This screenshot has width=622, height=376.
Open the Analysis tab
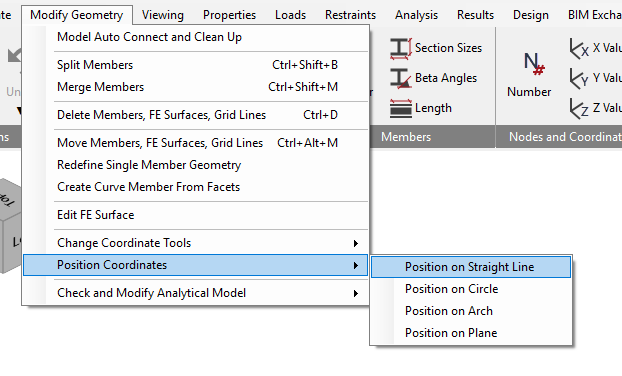point(416,15)
